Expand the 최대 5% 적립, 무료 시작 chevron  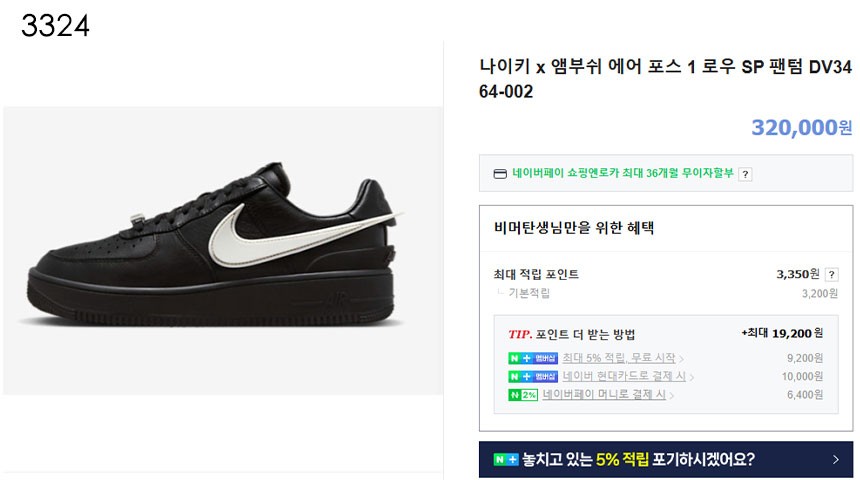click(x=683, y=359)
